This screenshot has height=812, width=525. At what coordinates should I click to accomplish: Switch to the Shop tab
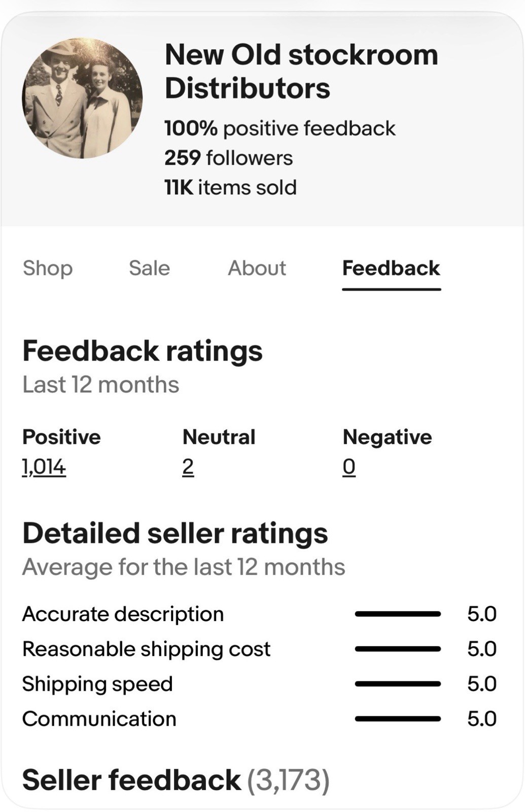point(48,268)
